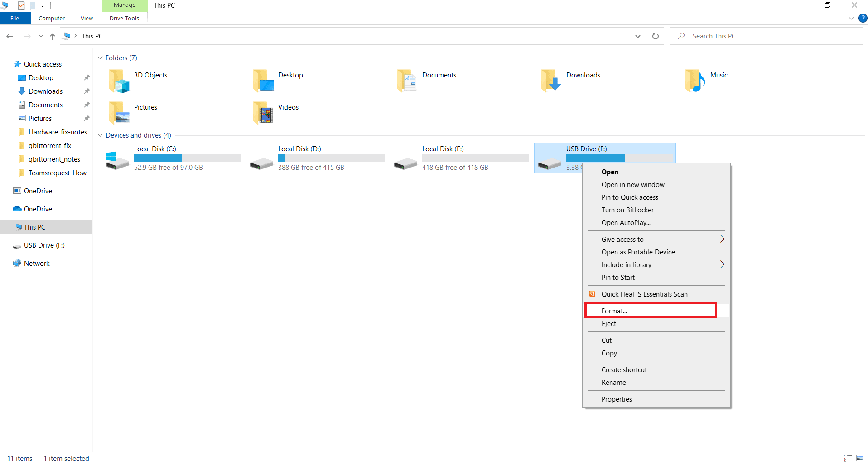Image resolution: width=868 pixels, height=465 pixels.
Task: Open the File ribbon tab
Action: pos(15,19)
